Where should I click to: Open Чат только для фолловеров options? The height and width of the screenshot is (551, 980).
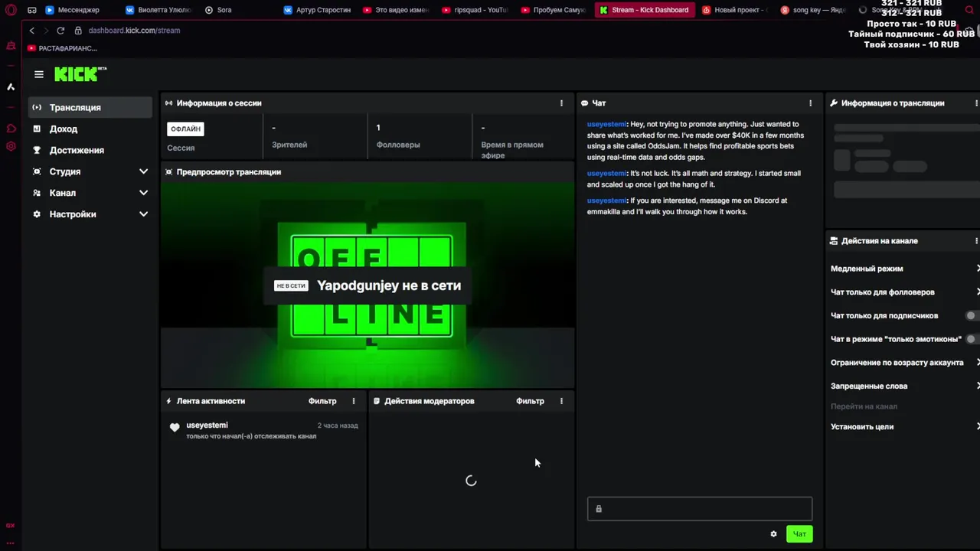click(x=904, y=292)
